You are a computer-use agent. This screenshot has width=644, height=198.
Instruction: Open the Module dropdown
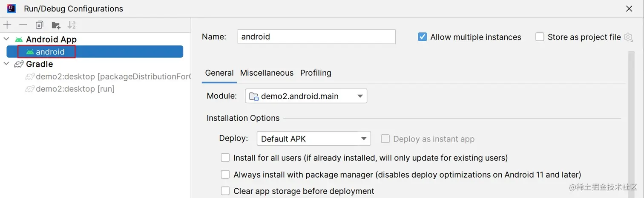click(x=306, y=96)
